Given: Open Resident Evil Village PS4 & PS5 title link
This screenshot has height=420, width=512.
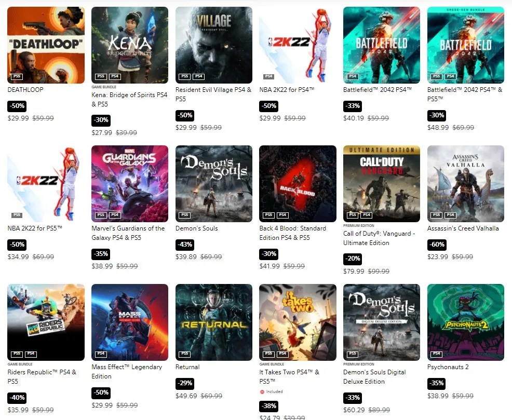Looking at the screenshot, I should (213, 94).
